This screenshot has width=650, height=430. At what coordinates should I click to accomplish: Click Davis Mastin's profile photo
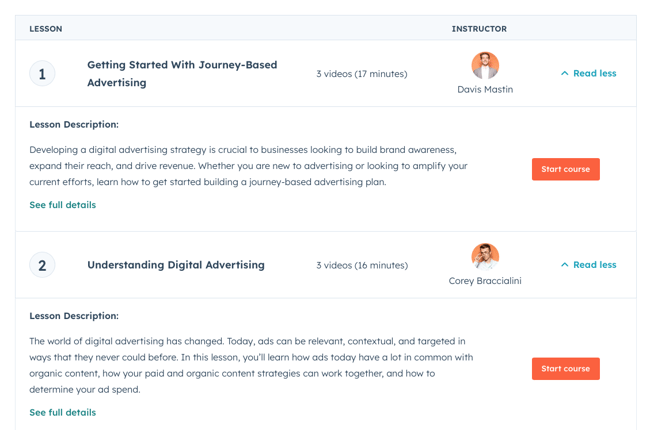[x=485, y=66]
